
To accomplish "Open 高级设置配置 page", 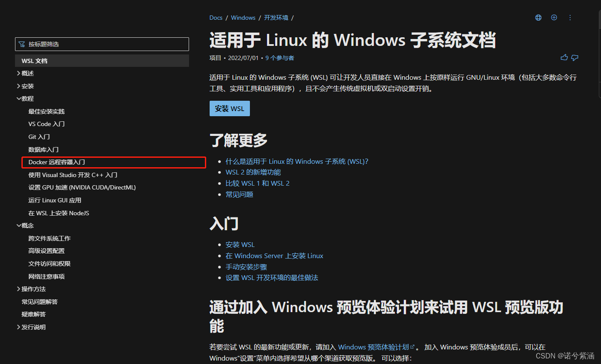I will pos(46,251).
